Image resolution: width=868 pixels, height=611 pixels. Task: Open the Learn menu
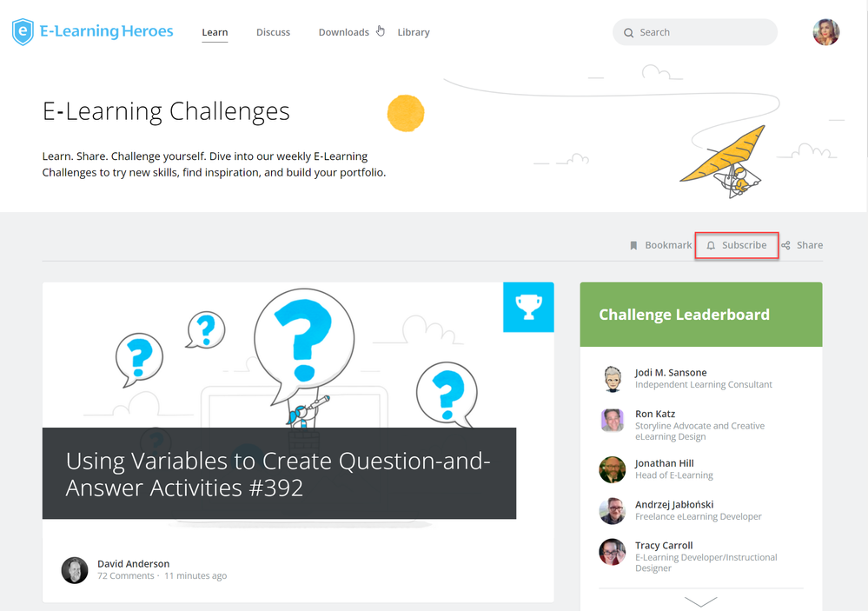tap(215, 33)
